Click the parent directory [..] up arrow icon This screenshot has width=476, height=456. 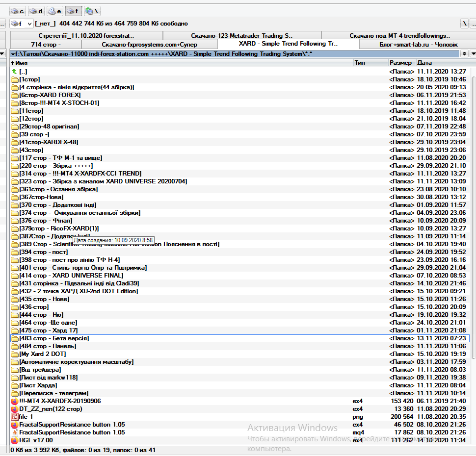[x=14, y=72]
